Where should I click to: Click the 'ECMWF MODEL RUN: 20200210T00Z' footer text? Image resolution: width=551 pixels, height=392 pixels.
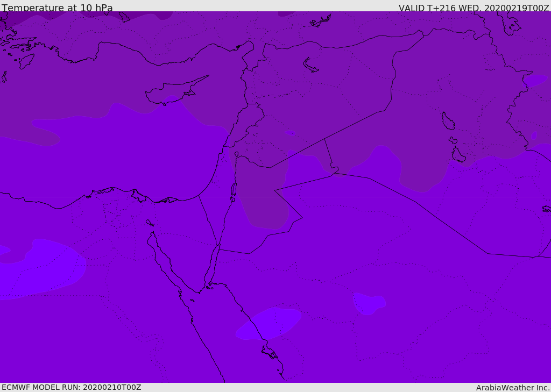(x=72, y=387)
